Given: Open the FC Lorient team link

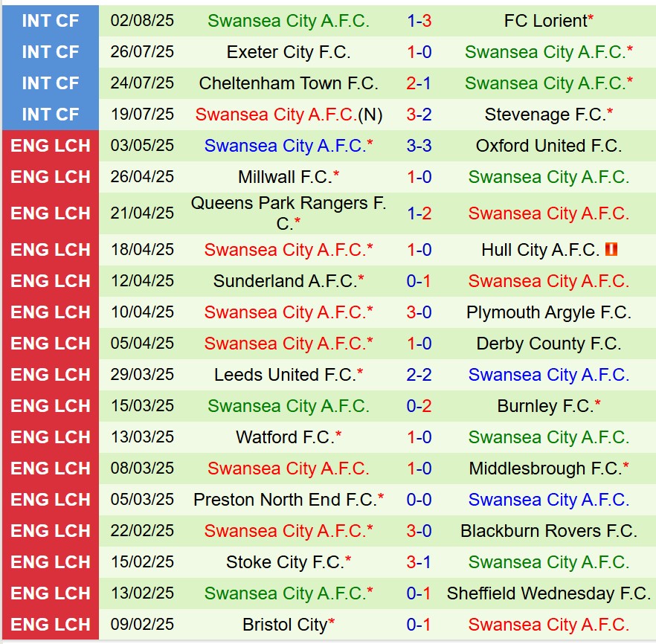Looking at the screenshot, I should [x=546, y=21].
